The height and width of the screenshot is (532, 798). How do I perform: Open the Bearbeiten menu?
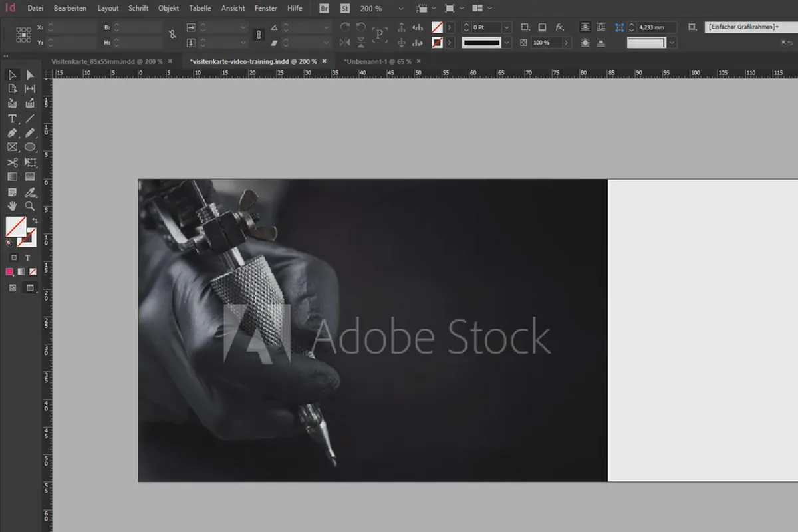(x=70, y=9)
